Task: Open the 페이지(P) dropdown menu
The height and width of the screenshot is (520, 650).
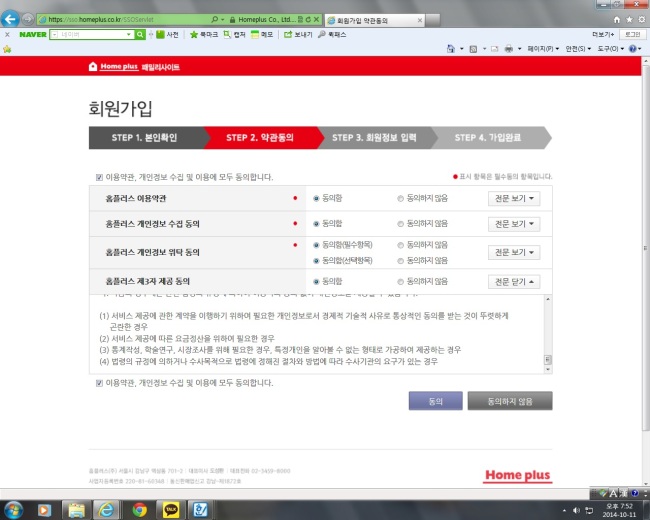Action: (543, 49)
